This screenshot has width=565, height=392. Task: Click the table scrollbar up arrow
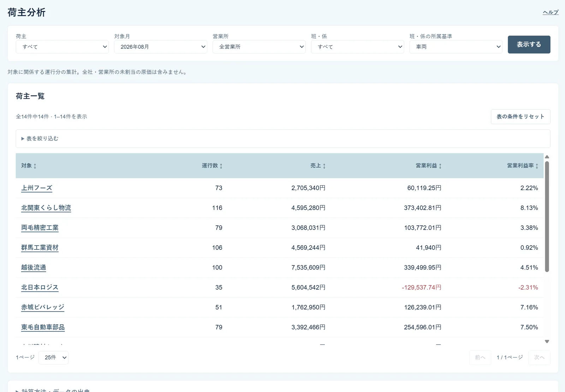click(547, 157)
